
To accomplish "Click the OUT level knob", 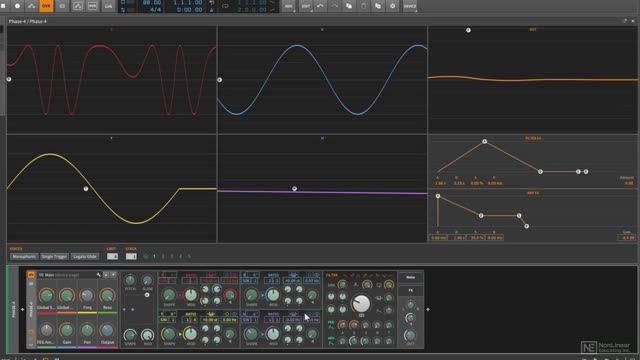I will [410, 336].
